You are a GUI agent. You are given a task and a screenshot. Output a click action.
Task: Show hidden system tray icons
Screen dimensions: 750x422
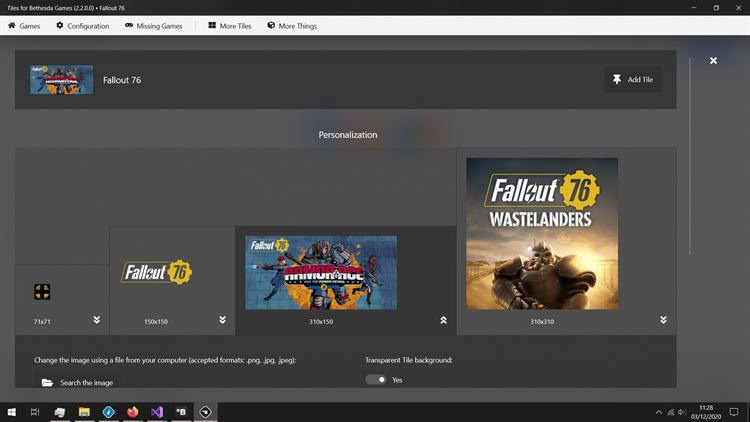click(659, 412)
